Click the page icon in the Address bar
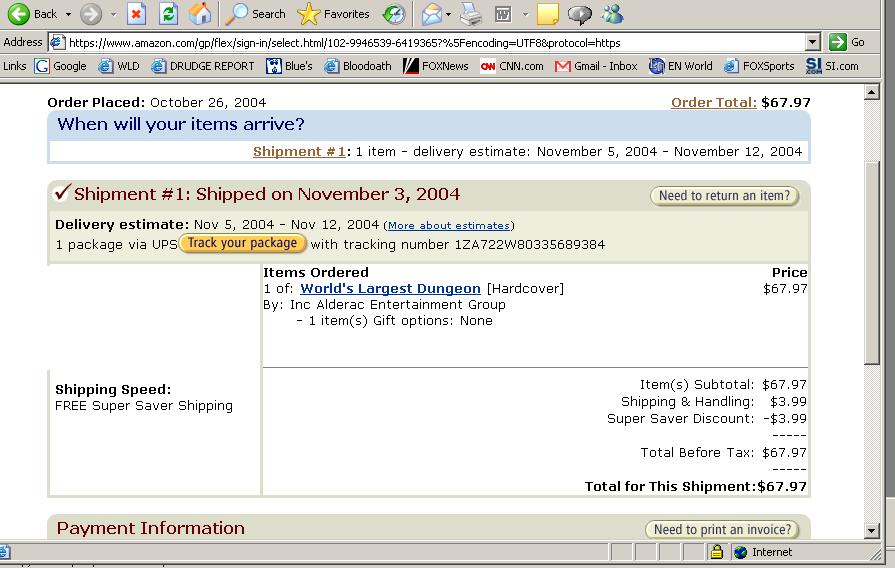The image size is (895, 568). tap(57, 42)
